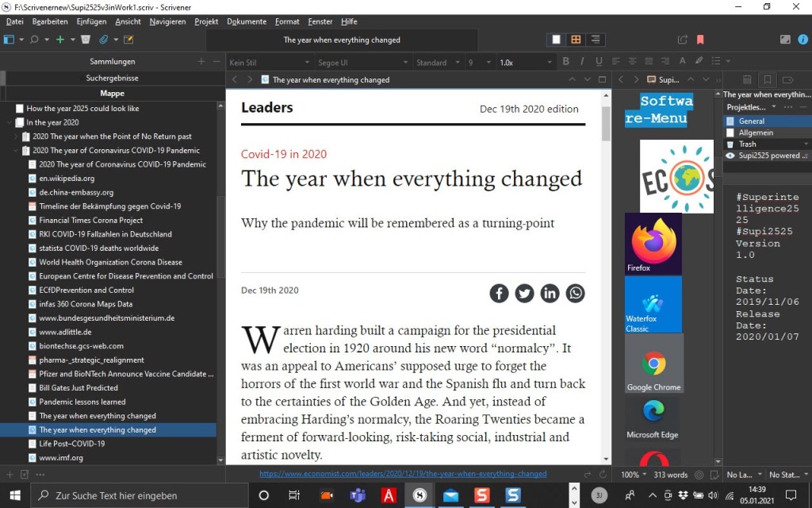Open the Inspector info icon
Screen dimensions: 812x508
click(x=802, y=39)
